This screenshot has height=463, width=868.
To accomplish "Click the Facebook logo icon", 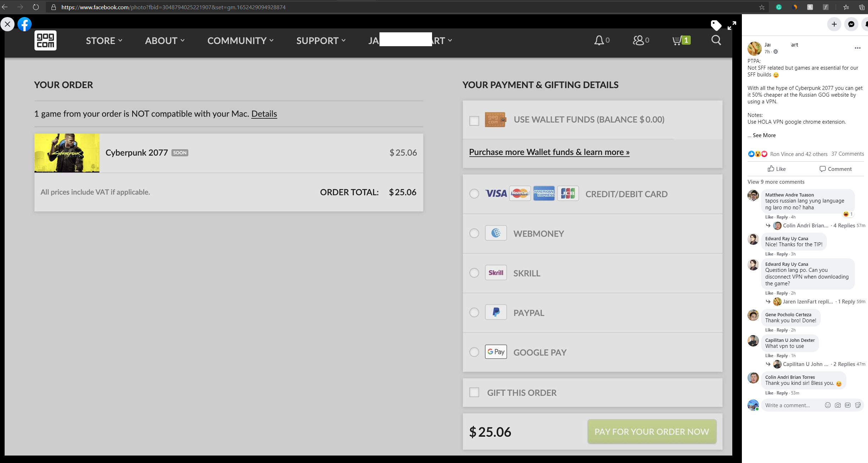I will click(25, 24).
